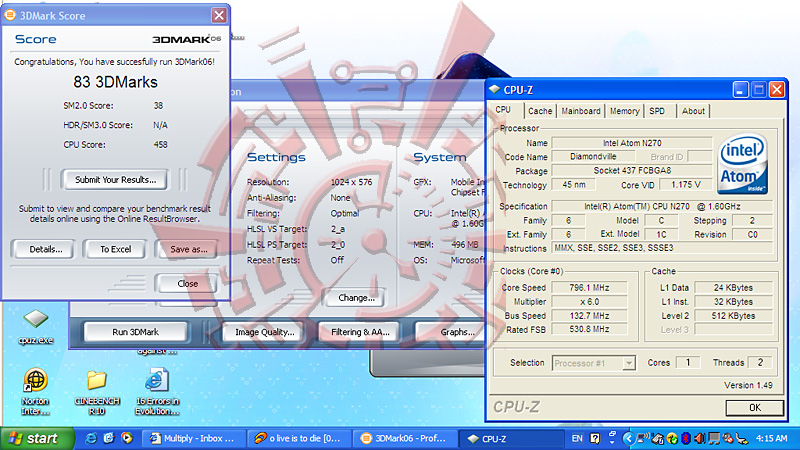The image size is (800, 450).
Task: Switch to the Cache tab in CPU-Z
Action: pyautogui.click(x=540, y=111)
